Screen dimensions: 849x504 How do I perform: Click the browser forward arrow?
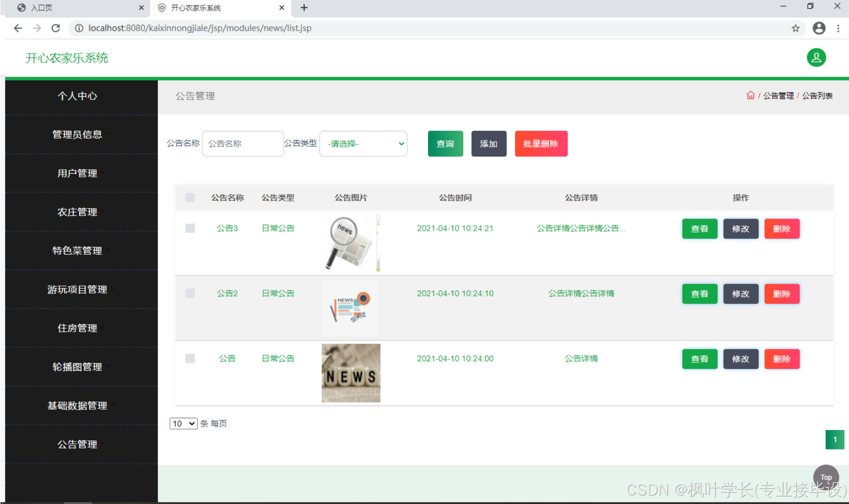37,28
